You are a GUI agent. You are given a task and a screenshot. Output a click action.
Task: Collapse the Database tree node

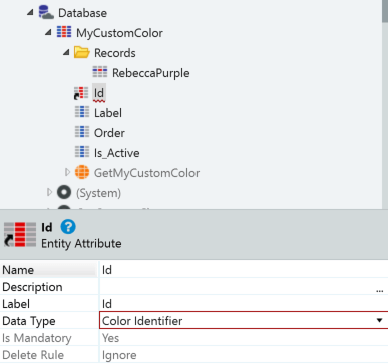(30, 13)
